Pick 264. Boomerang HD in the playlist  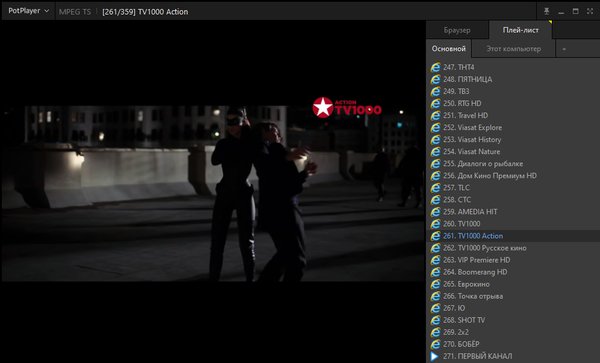coord(513,272)
